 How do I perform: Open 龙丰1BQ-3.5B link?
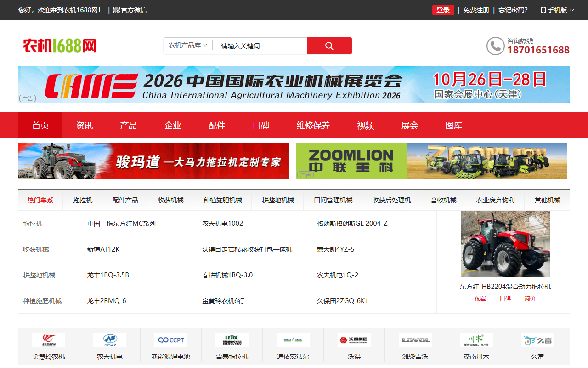click(108, 275)
